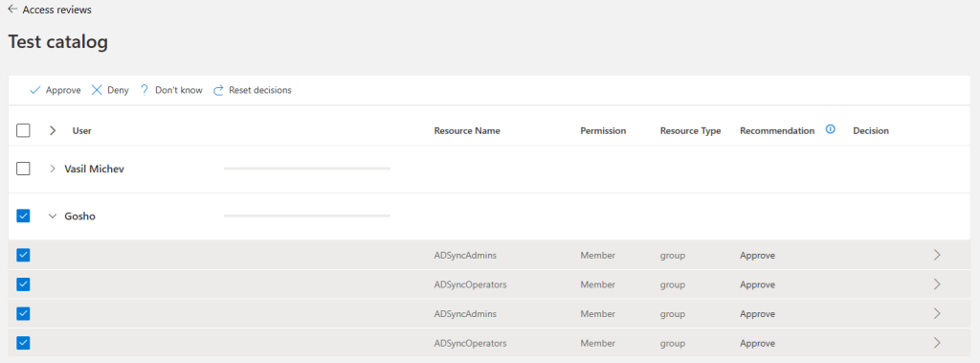Click the first ADSyncOperators resource name
The width and height of the screenshot is (980, 363).
pyautogui.click(x=470, y=284)
